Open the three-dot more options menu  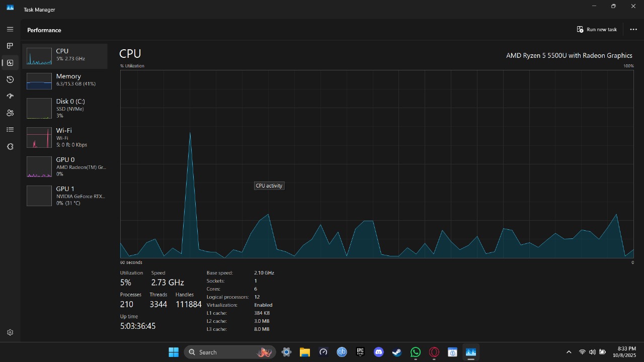pyautogui.click(x=633, y=29)
